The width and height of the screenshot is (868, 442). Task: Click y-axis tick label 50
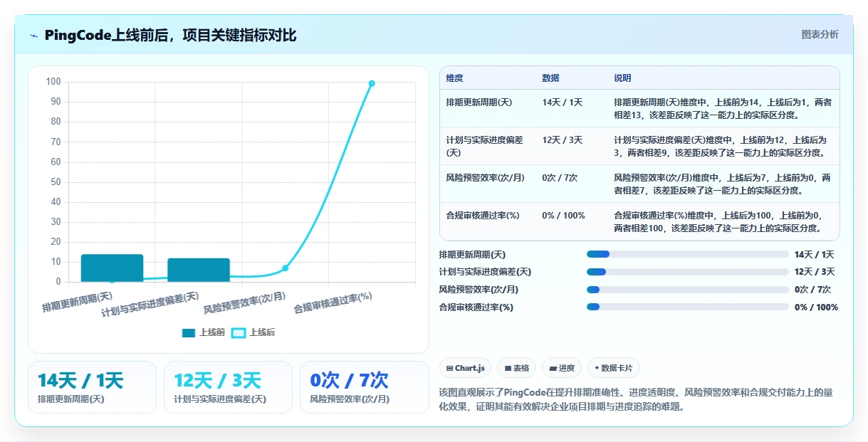(x=56, y=182)
